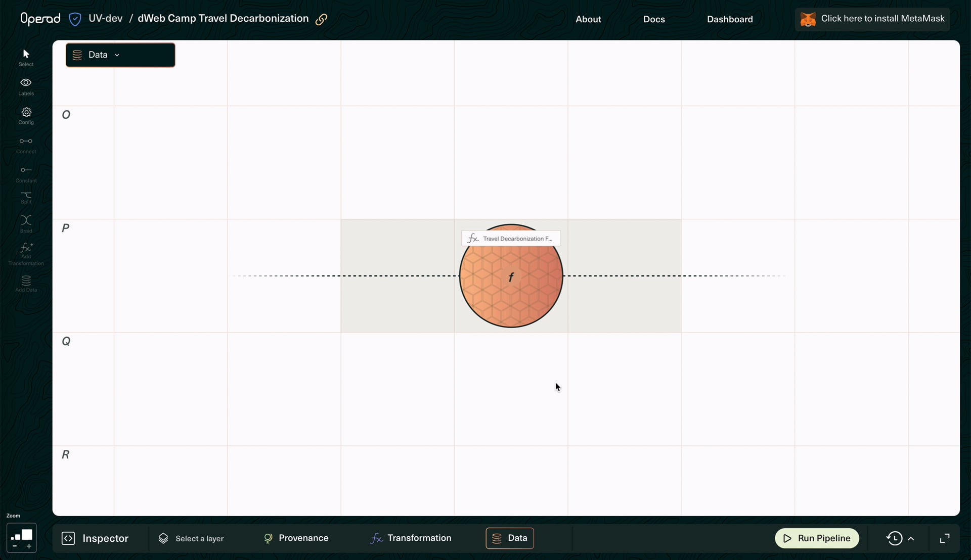The width and height of the screenshot is (971, 560).
Task: Expand the Data dropdown at top left
Action: [x=120, y=55]
